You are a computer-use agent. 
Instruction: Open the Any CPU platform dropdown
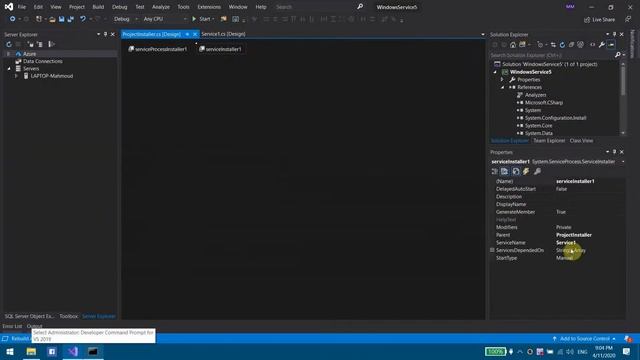pyautogui.click(x=164, y=19)
